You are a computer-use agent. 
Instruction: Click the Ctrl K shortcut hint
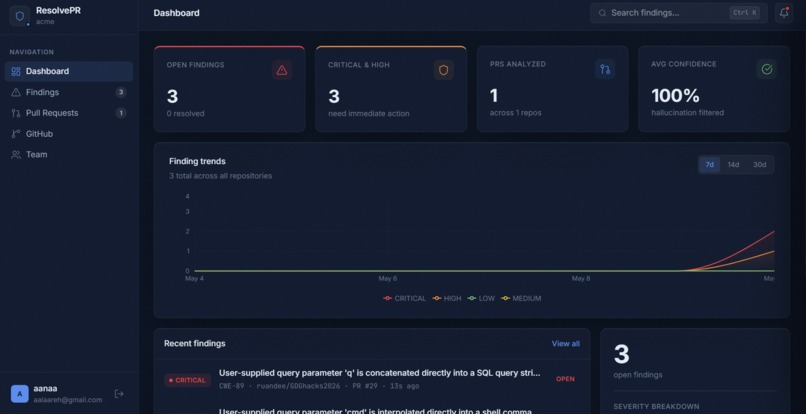744,13
